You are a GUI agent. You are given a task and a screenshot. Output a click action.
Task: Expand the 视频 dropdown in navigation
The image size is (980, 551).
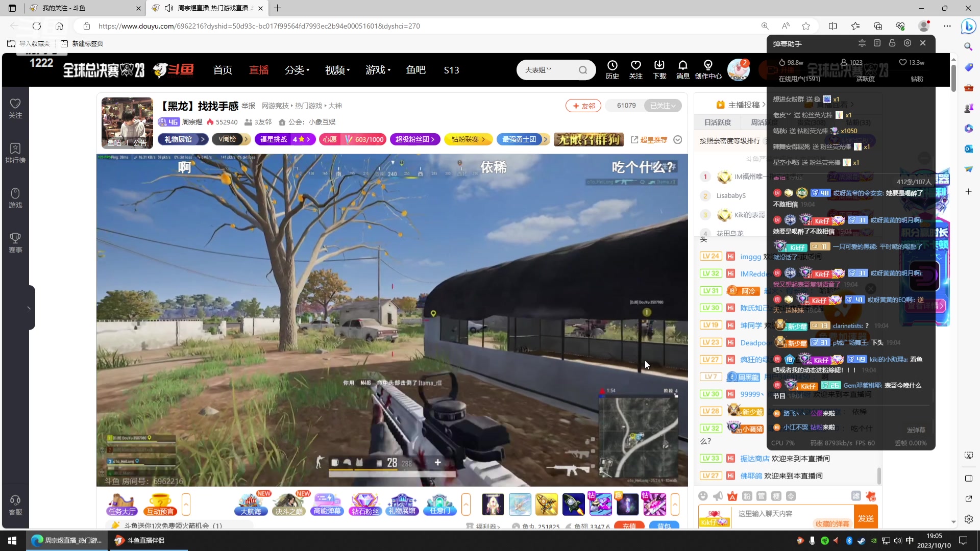click(x=337, y=70)
